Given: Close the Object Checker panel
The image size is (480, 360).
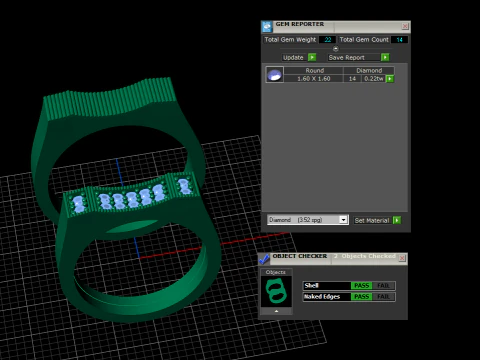Looking at the screenshot, I should (x=402, y=258).
